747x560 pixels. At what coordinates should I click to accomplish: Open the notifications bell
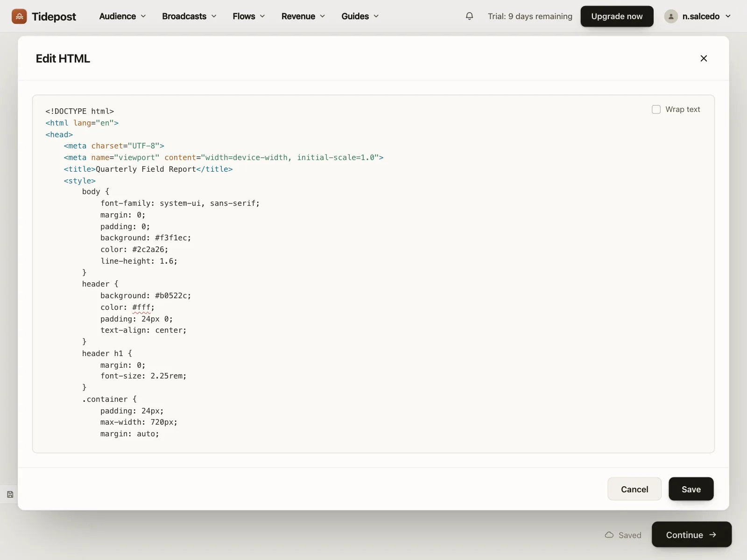tap(469, 16)
